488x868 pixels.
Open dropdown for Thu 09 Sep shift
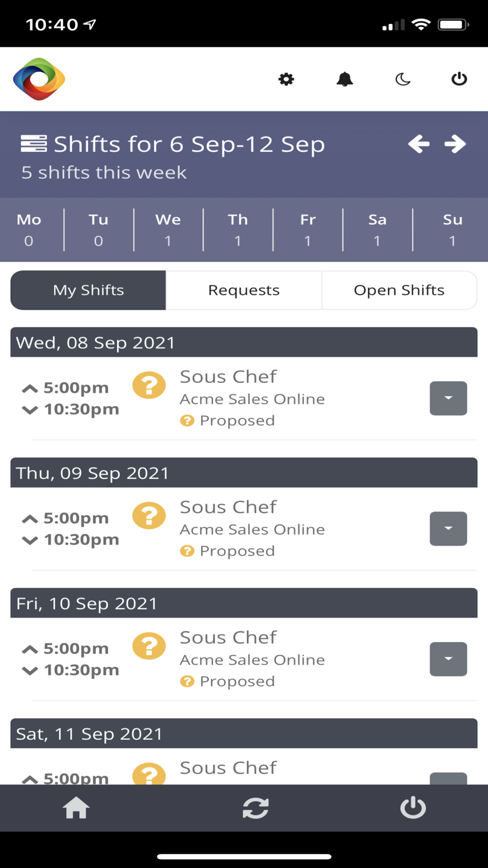point(448,529)
